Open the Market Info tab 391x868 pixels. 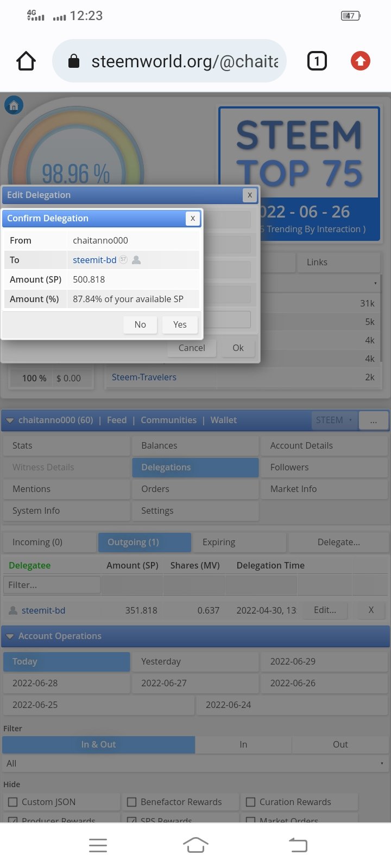(324, 489)
